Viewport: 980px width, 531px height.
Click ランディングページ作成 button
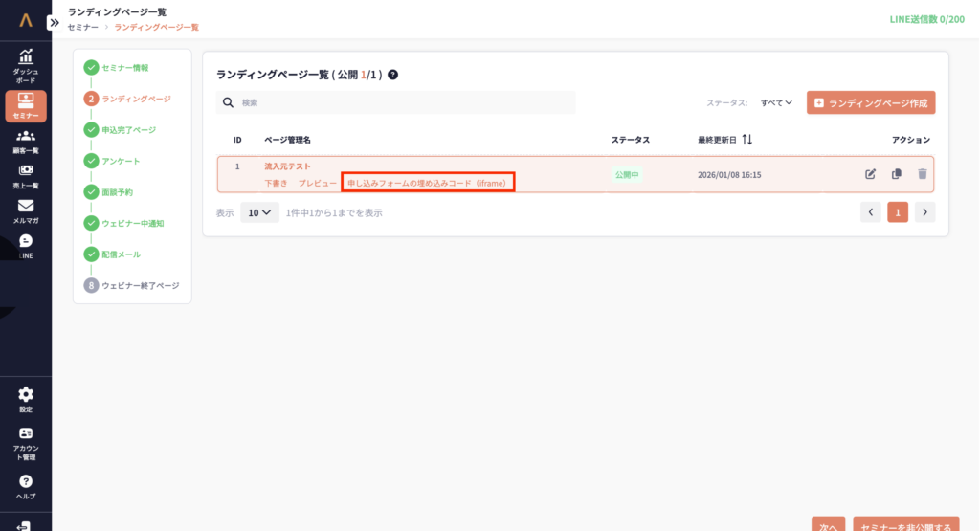click(871, 102)
